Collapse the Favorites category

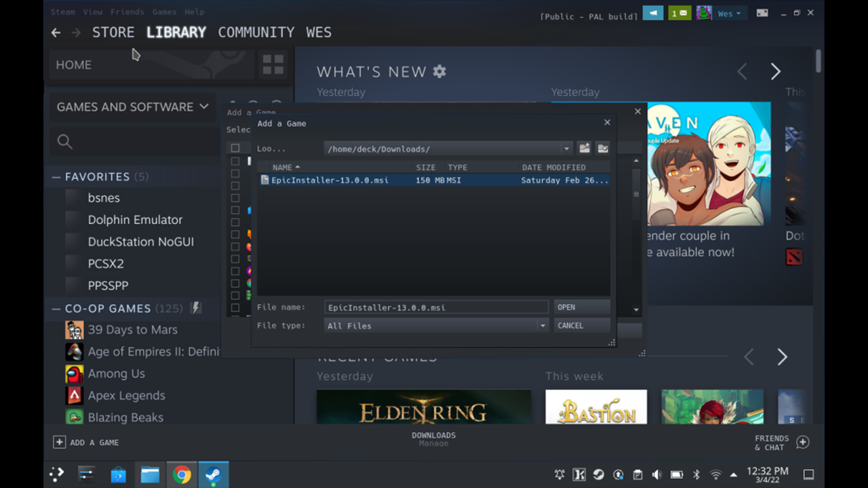pyautogui.click(x=56, y=177)
